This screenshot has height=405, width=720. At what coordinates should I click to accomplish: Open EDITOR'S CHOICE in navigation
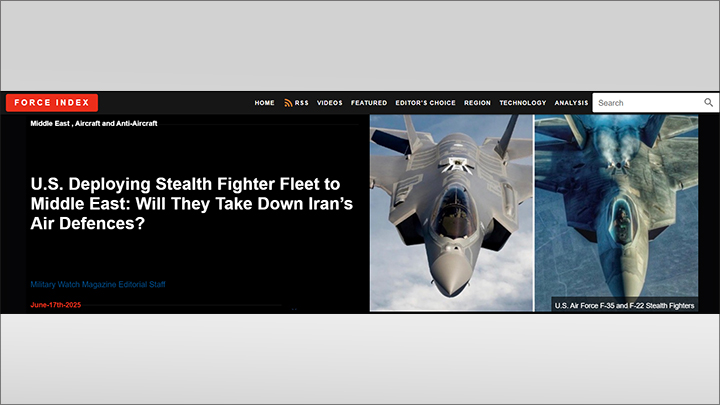[425, 103]
